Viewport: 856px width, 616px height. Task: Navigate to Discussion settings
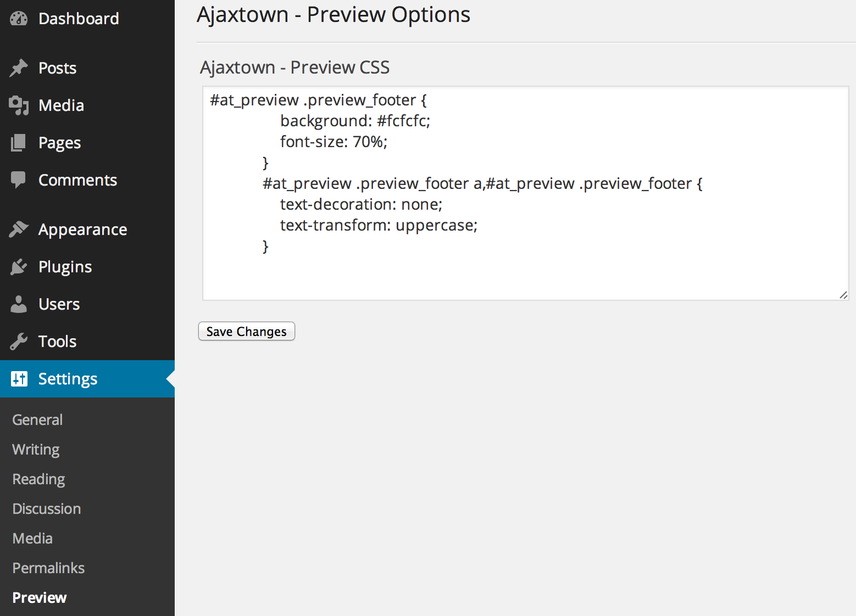pyautogui.click(x=47, y=509)
